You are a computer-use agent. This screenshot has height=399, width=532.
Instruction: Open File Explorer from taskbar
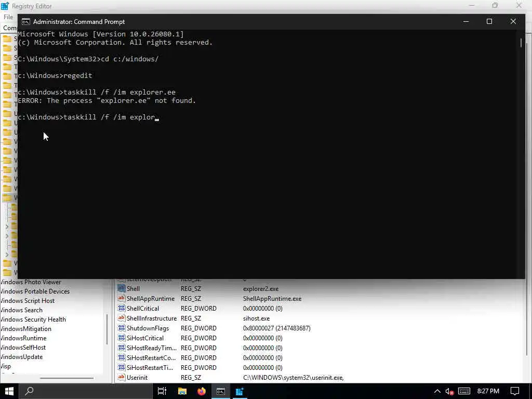pyautogui.click(x=182, y=391)
